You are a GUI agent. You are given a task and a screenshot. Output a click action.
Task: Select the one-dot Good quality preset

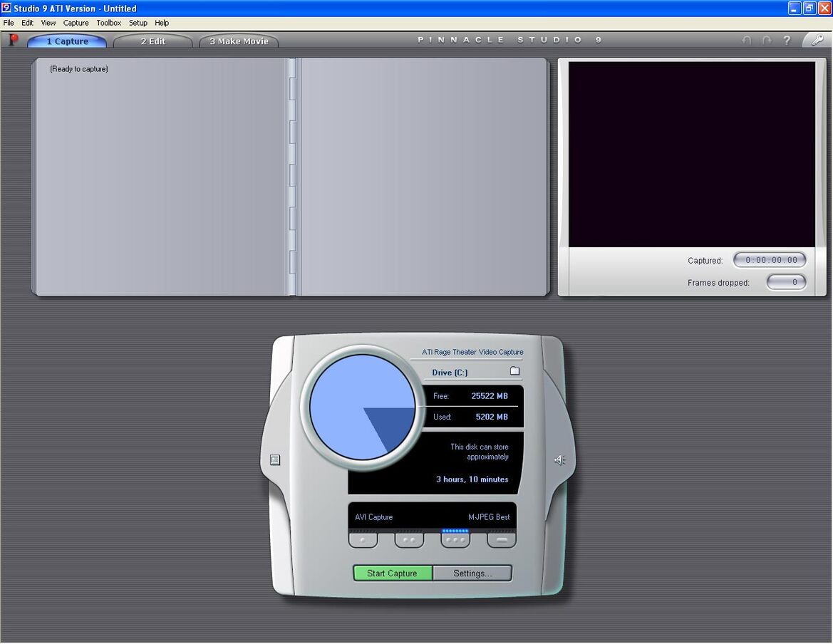pos(363,540)
